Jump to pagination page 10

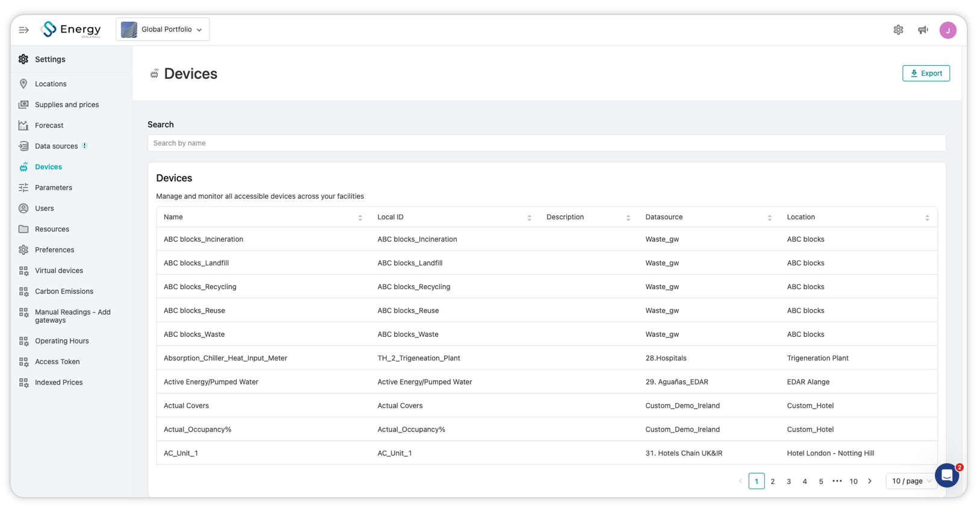854,481
